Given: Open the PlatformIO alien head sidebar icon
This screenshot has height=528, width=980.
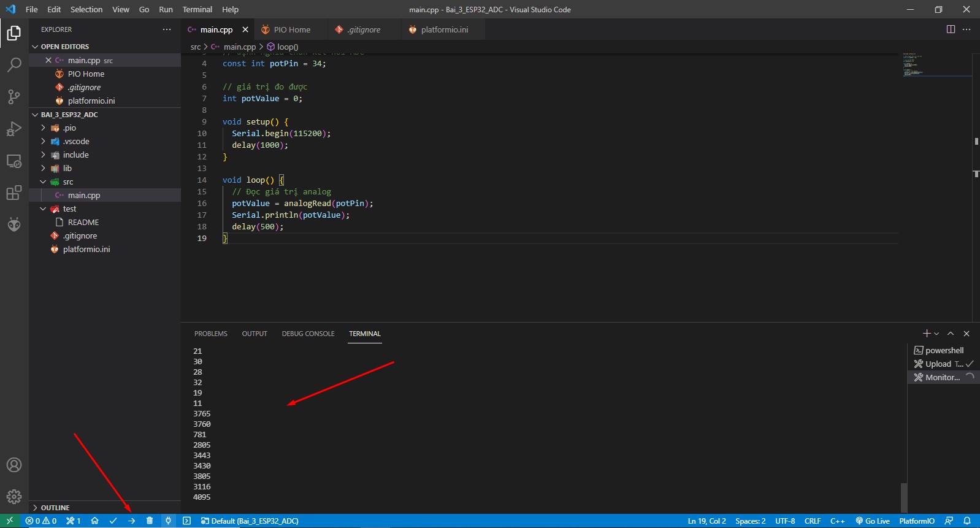Looking at the screenshot, I should click(x=14, y=224).
